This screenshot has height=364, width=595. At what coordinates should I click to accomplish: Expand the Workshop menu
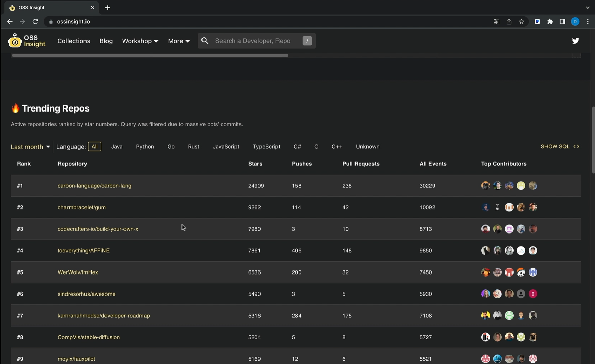pyautogui.click(x=140, y=41)
